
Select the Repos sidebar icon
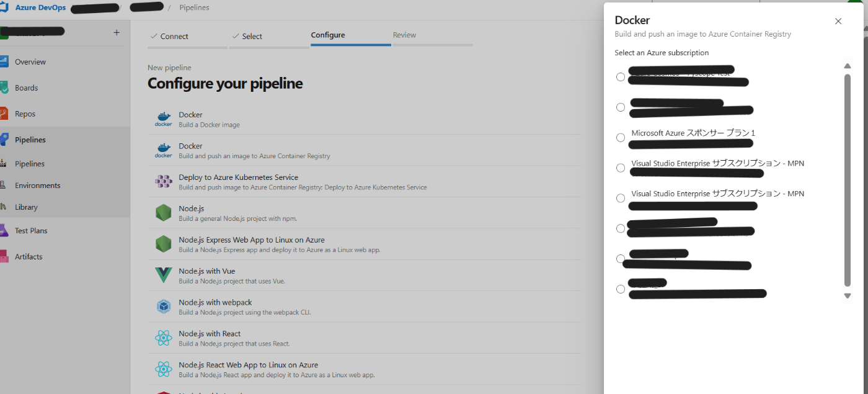[x=4, y=114]
